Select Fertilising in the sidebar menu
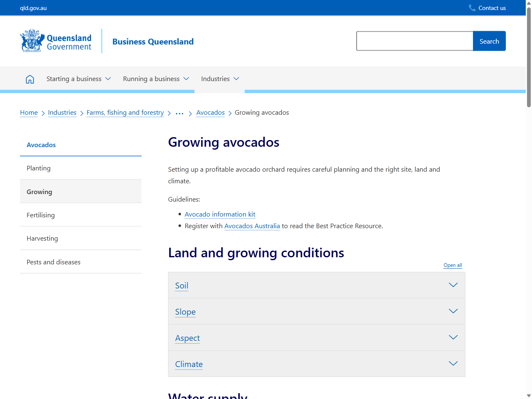This screenshot has width=532, height=399. [41, 215]
